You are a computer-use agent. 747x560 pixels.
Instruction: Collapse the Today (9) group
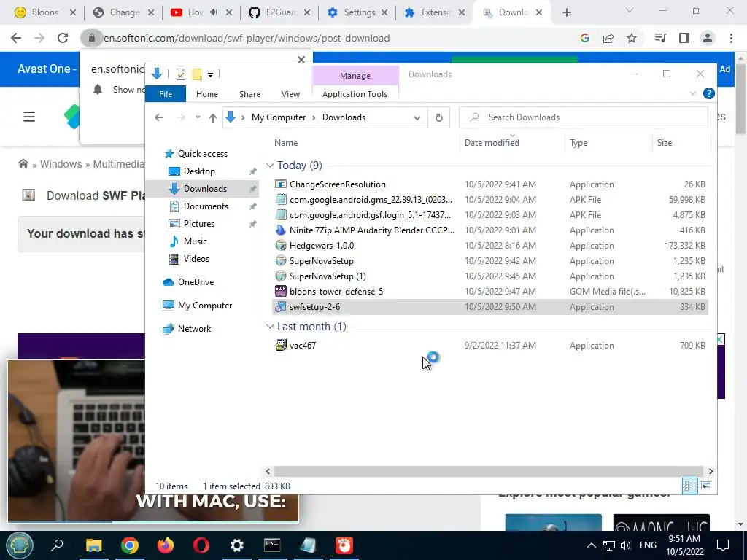pos(270,166)
